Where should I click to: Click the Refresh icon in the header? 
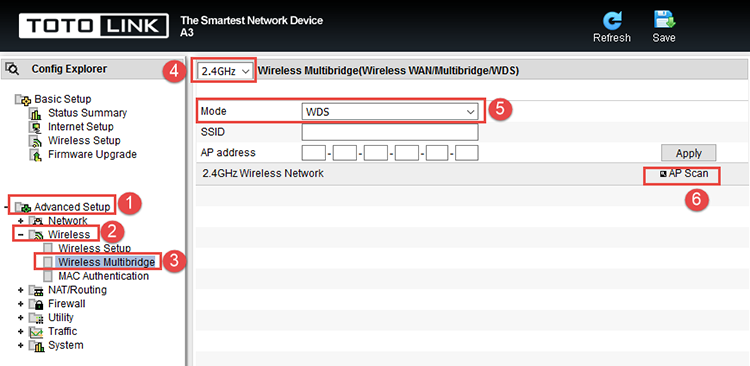coord(612,21)
